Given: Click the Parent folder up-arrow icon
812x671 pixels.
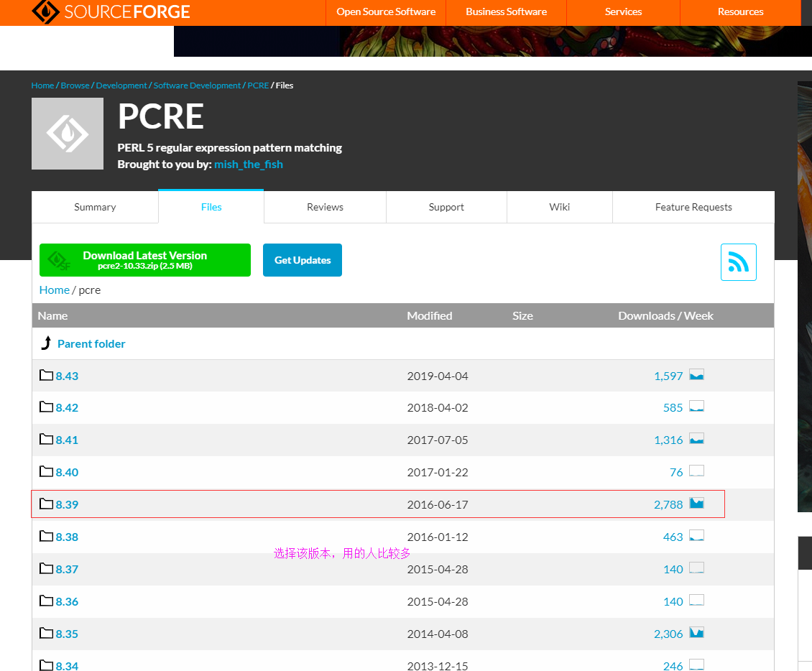Looking at the screenshot, I should tap(46, 343).
